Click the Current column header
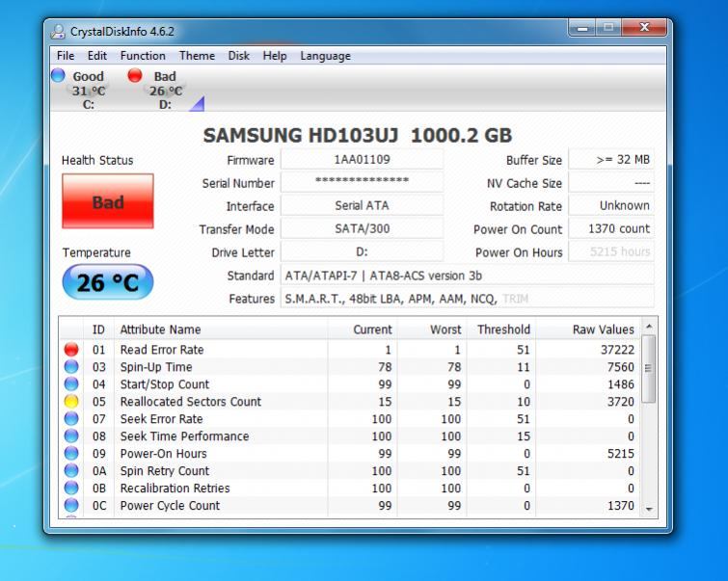The height and width of the screenshot is (581, 728). coord(363,330)
